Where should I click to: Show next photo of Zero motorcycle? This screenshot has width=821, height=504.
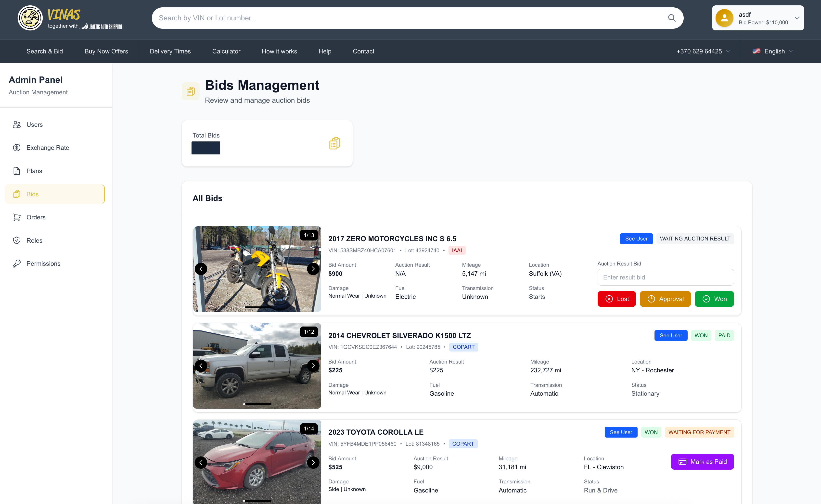313,269
